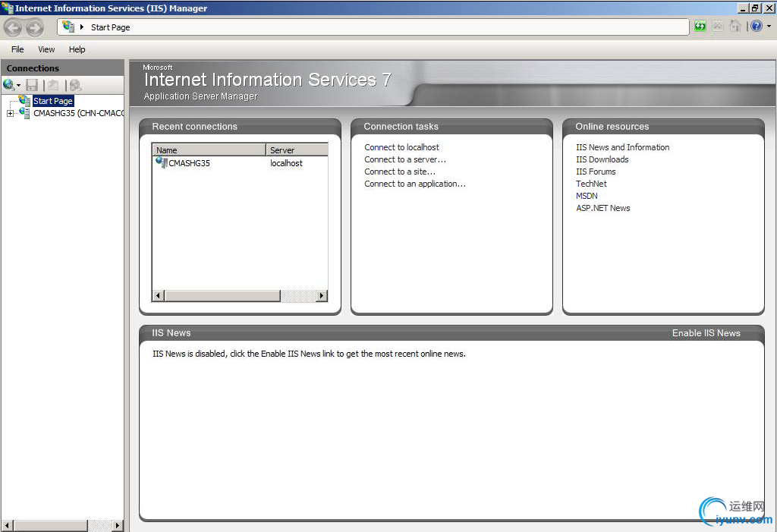
Task: Select the CMASHG35 (CHN-CMAC server node
Action: 78,113
